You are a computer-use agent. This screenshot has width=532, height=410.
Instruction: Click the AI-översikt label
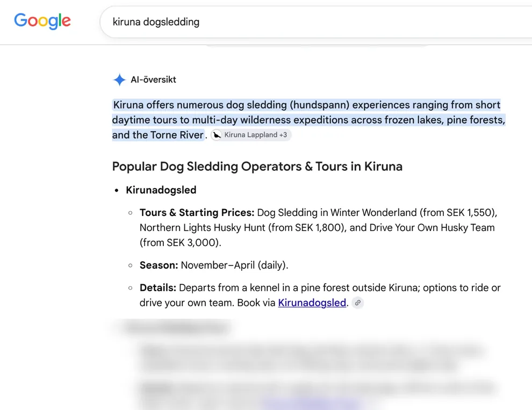153,80
